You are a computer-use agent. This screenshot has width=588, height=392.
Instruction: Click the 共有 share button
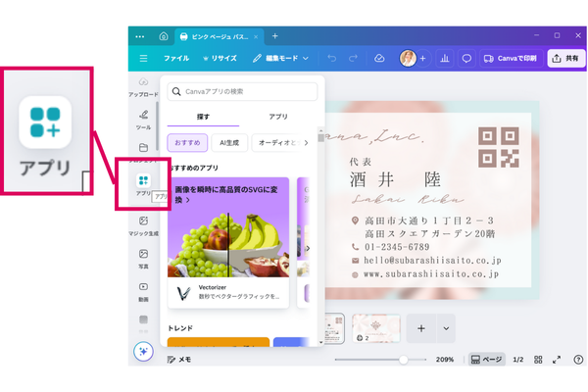[565, 59]
